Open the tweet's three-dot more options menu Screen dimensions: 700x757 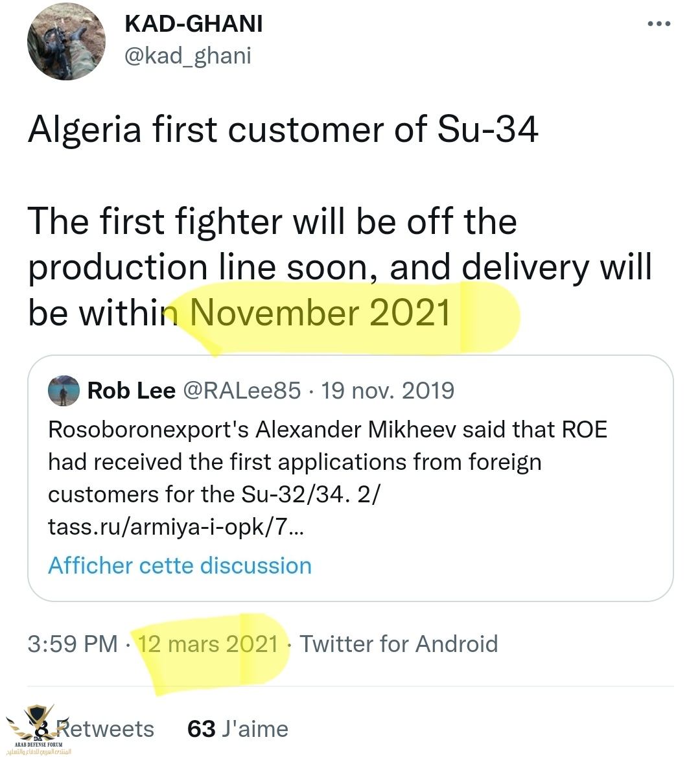[659, 24]
